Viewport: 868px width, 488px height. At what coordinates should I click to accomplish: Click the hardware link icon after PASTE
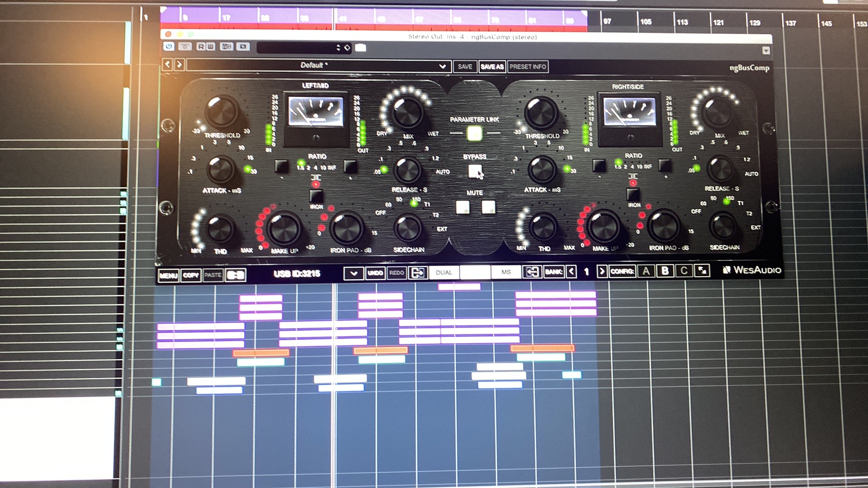click(x=235, y=275)
